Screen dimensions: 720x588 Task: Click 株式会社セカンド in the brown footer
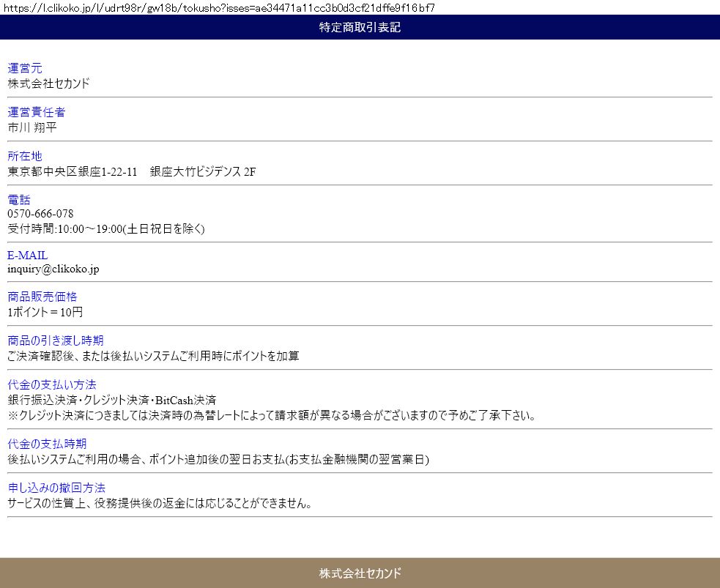click(x=360, y=573)
